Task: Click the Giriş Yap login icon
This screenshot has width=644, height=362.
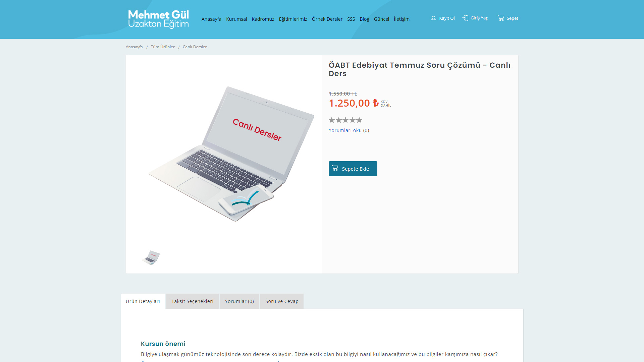Action: (465, 18)
